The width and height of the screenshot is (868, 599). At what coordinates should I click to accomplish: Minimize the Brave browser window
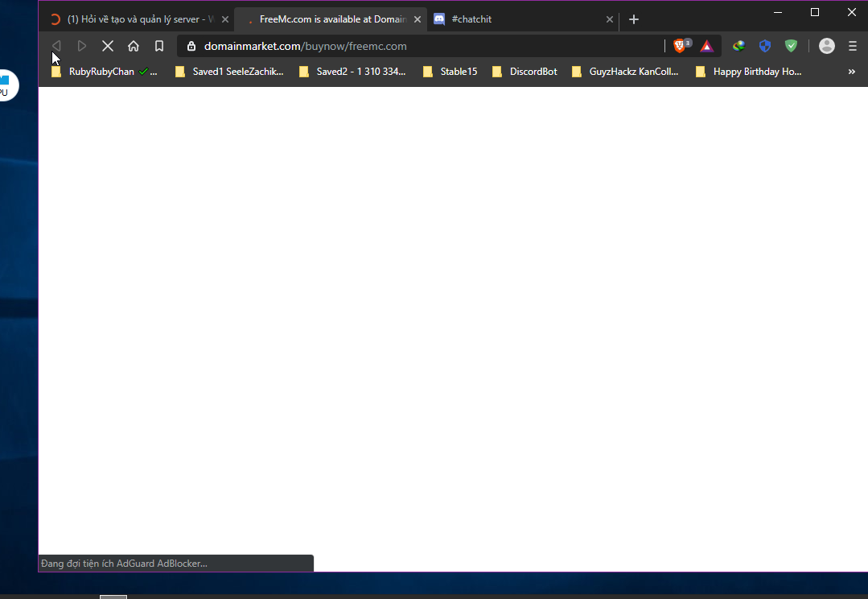click(778, 12)
